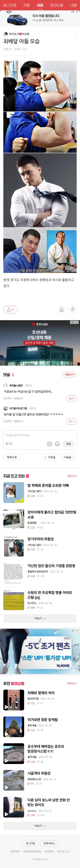Attach a photo with the camera icon
This screenshot has height=868, width=80.
49,444
